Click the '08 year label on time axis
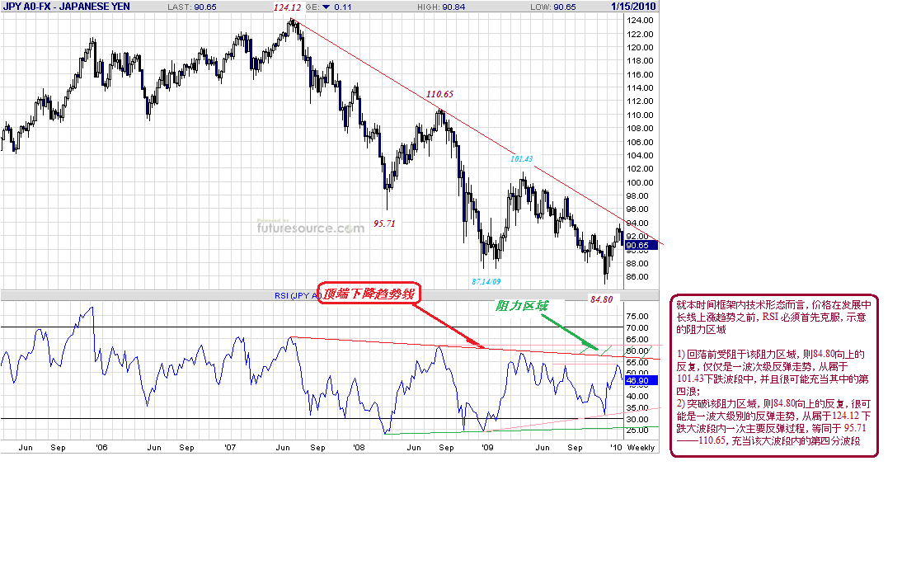 [359, 447]
